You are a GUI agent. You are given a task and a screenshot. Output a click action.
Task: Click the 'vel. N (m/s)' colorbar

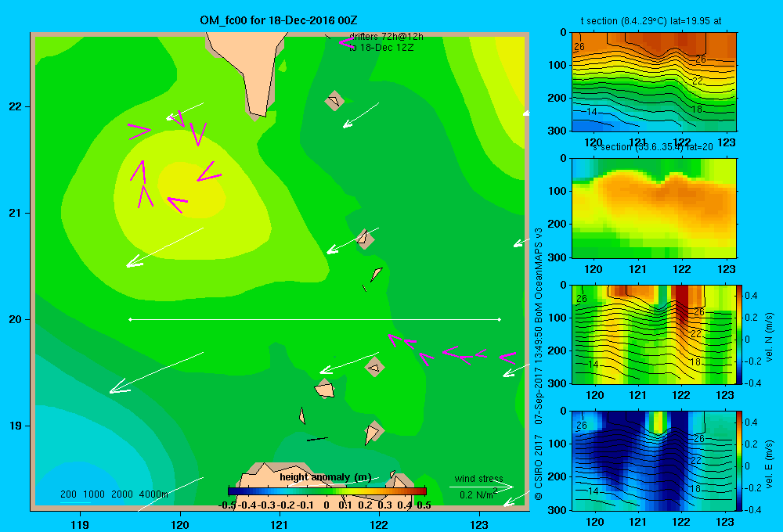click(740, 334)
